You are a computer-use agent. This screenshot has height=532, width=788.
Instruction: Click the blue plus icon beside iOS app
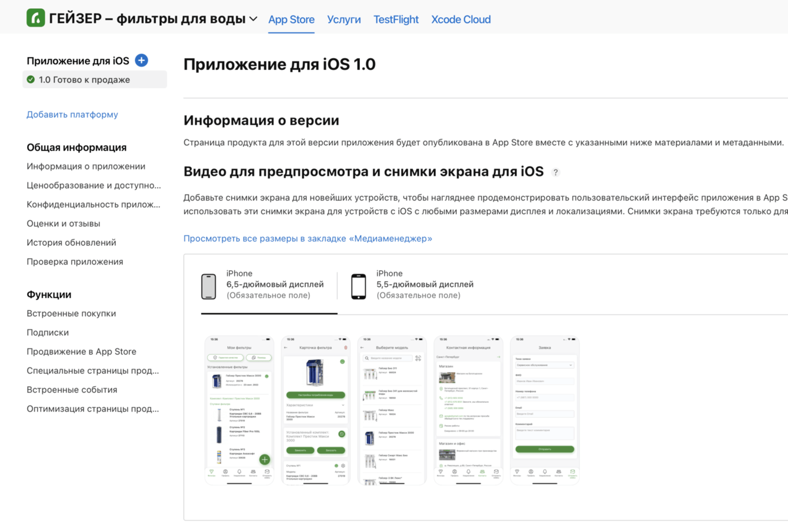click(141, 61)
